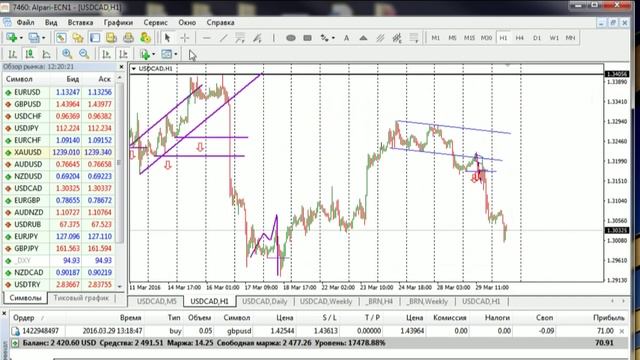Select the arrow cursor tool
Image resolution: width=640 pixels, height=360 pixels.
point(167,38)
